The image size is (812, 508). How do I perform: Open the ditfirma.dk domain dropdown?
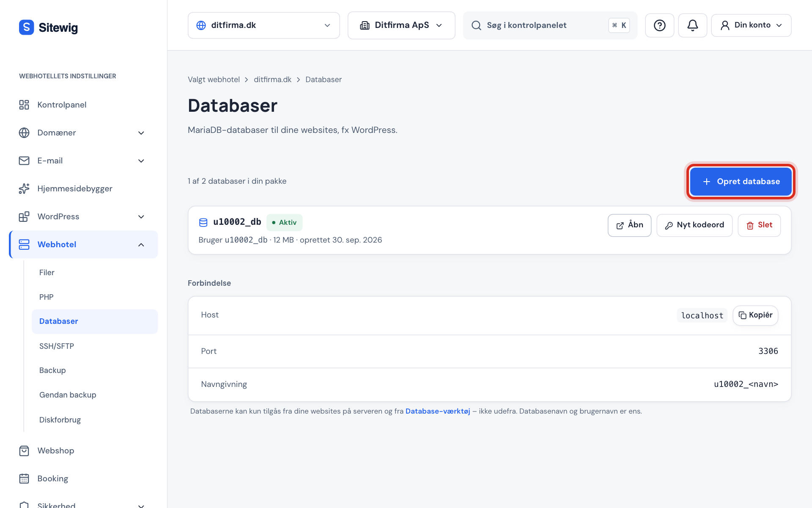point(263,25)
